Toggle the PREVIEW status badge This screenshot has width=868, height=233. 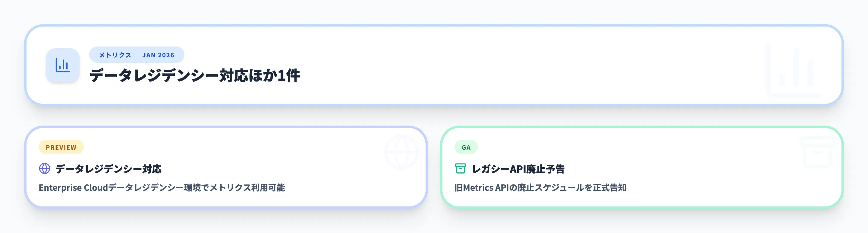click(x=61, y=147)
